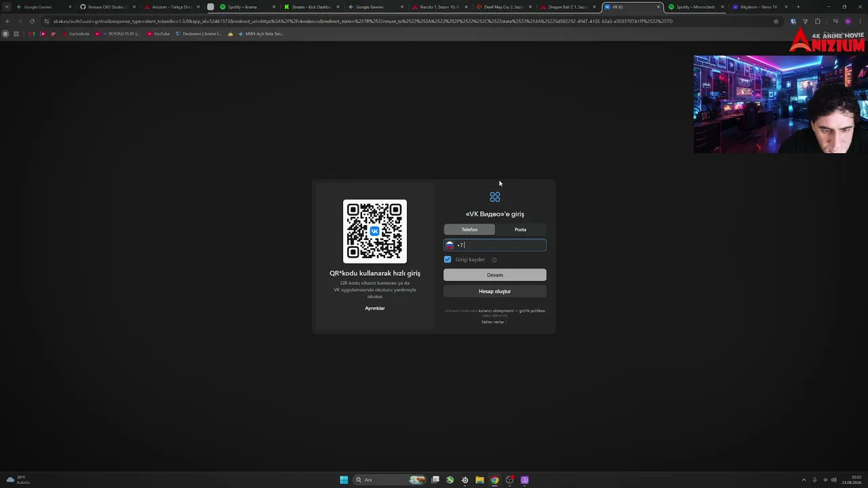Switch to the Naruto 1. Sezon tab
This screenshot has height=488, width=868.
pos(439,7)
